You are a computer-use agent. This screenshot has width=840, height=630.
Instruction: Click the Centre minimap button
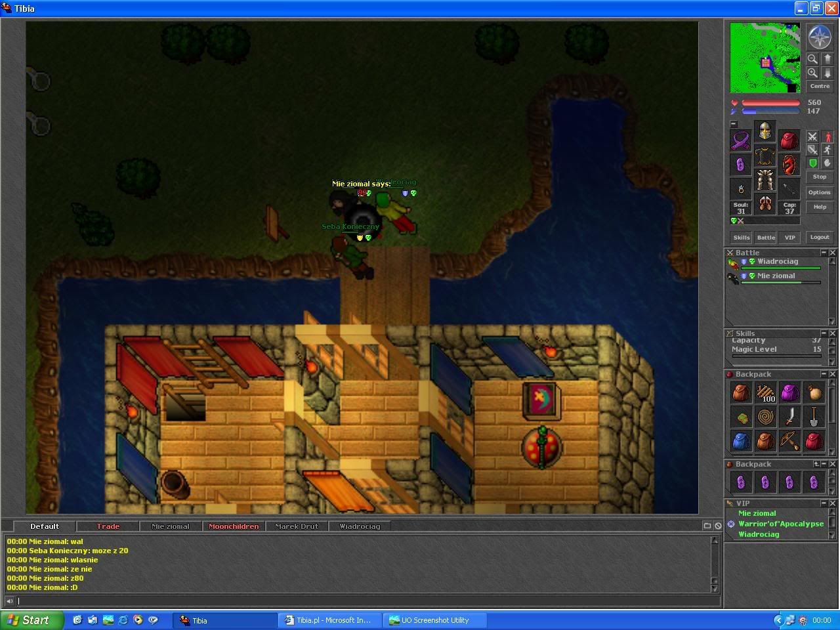pos(820,87)
